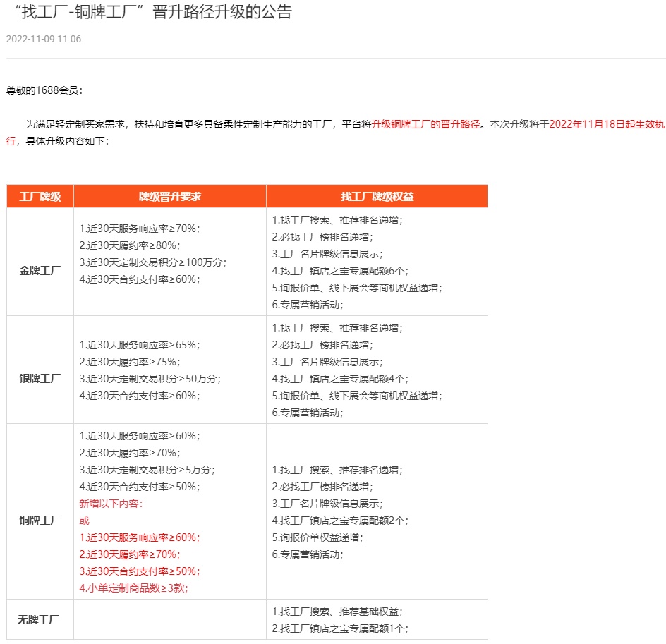This screenshot has height=644, width=666.
Task: Click red 3.近30天合约支付率≥50% line
Action: point(140,571)
